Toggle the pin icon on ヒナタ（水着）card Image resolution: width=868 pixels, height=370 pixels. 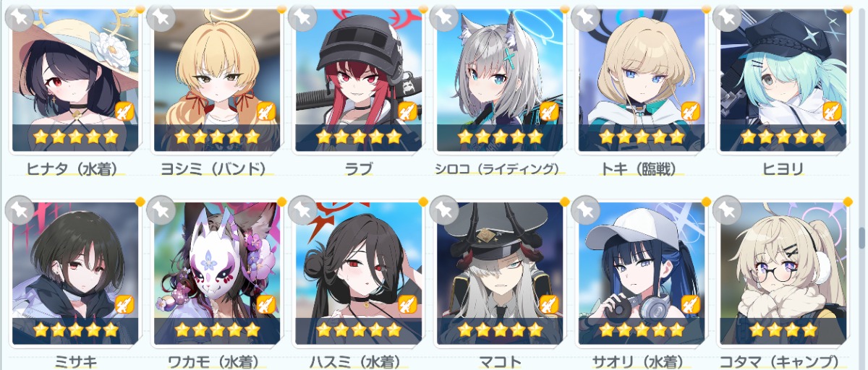pos(19,17)
